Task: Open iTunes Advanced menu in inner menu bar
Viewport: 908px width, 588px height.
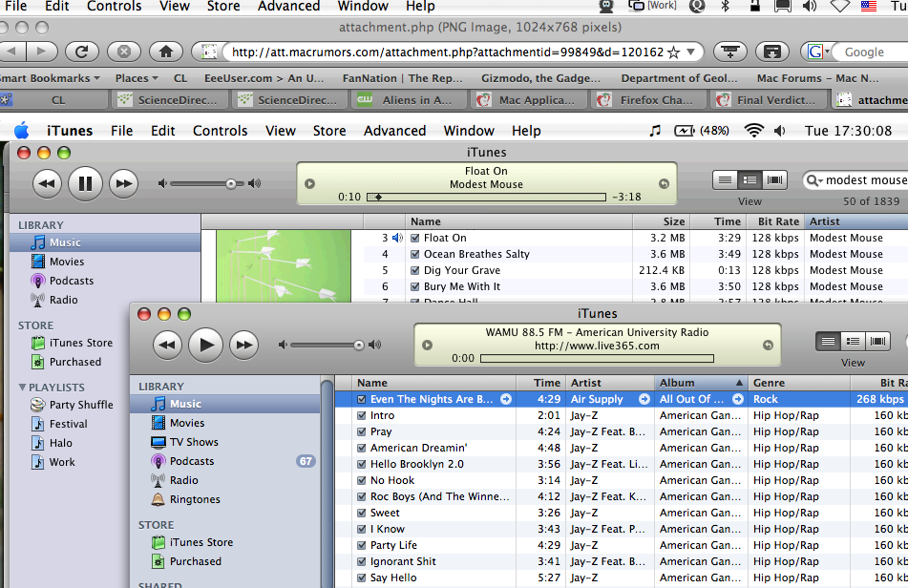Action: [394, 131]
